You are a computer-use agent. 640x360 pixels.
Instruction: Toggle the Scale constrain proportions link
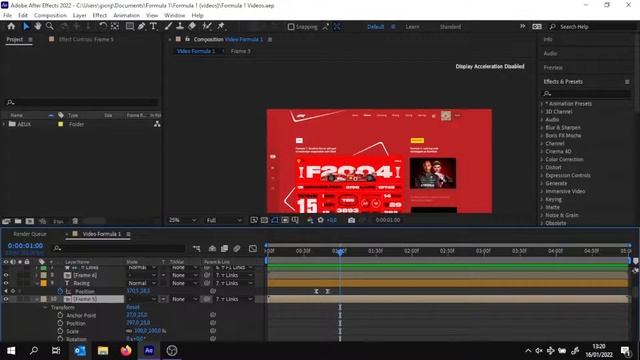click(x=129, y=331)
